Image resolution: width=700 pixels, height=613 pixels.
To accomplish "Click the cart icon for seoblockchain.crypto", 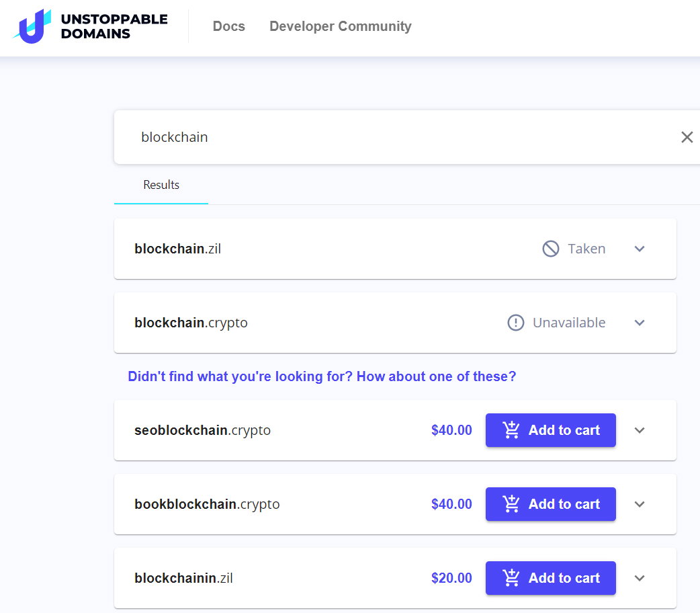I will pyautogui.click(x=511, y=430).
